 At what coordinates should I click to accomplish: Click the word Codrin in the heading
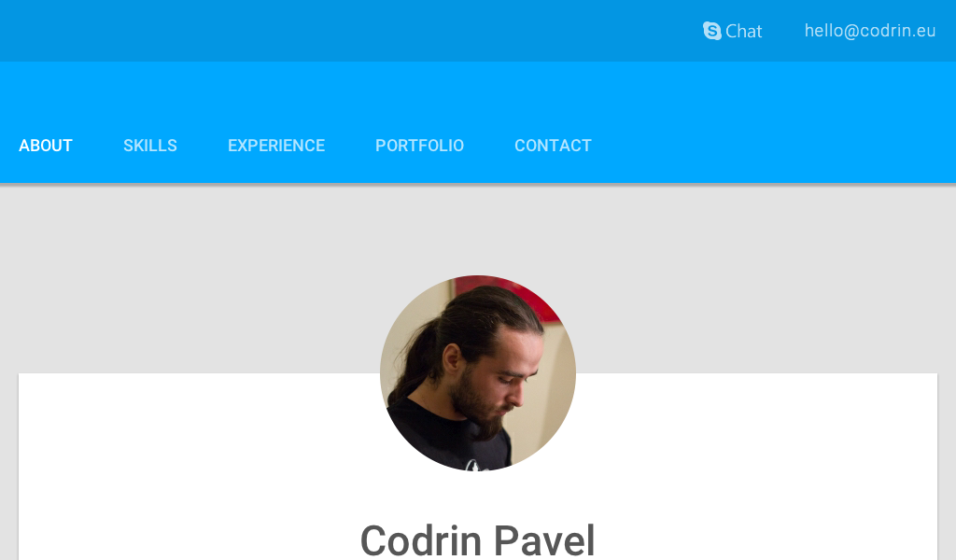click(x=421, y=539)
